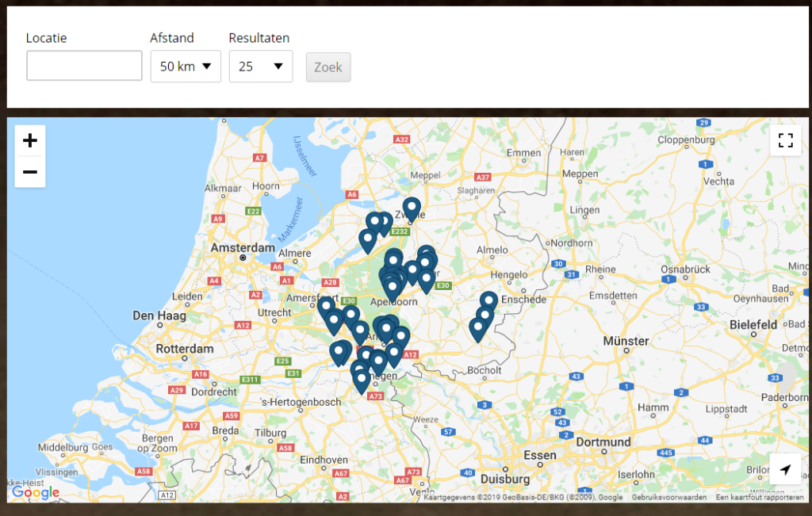Click the Münster city label

click(626, 341)
